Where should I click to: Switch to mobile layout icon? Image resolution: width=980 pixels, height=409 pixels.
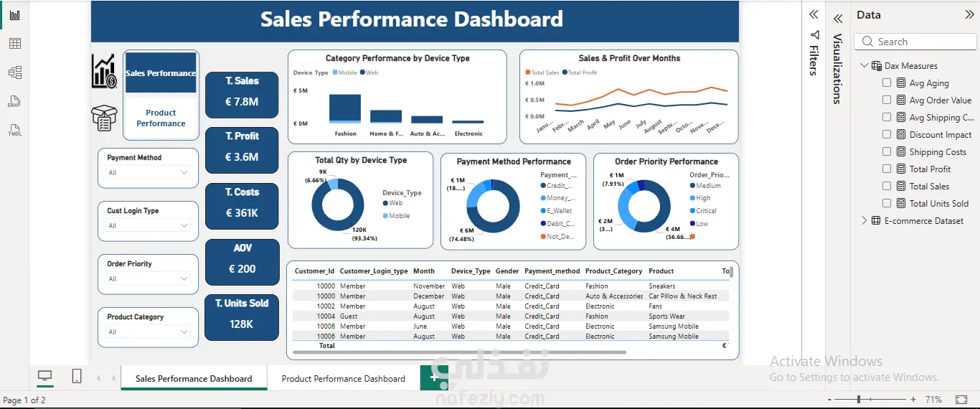click(77, 377)
